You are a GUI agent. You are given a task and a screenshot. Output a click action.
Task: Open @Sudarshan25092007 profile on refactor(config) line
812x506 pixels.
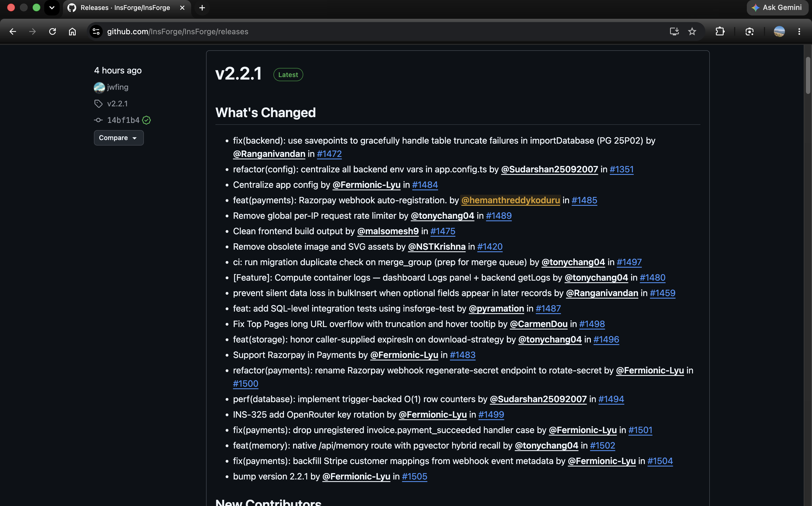(x=549, y=169)
